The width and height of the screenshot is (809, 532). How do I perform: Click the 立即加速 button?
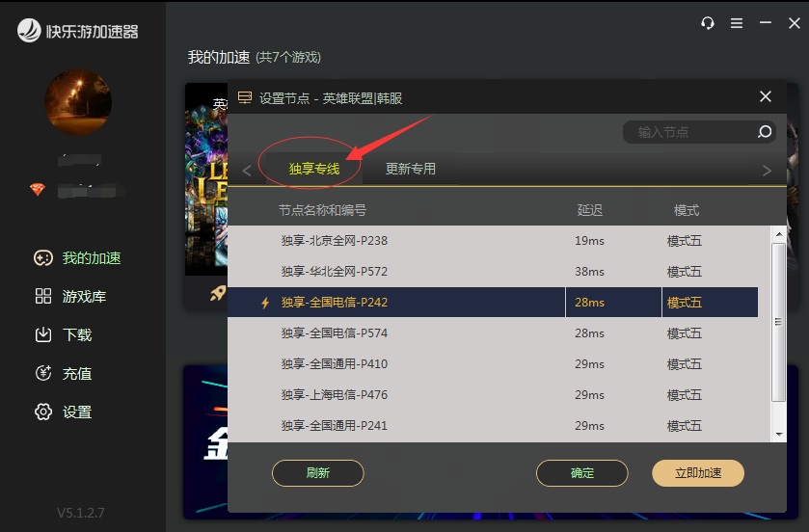click(x=698, y=473)
